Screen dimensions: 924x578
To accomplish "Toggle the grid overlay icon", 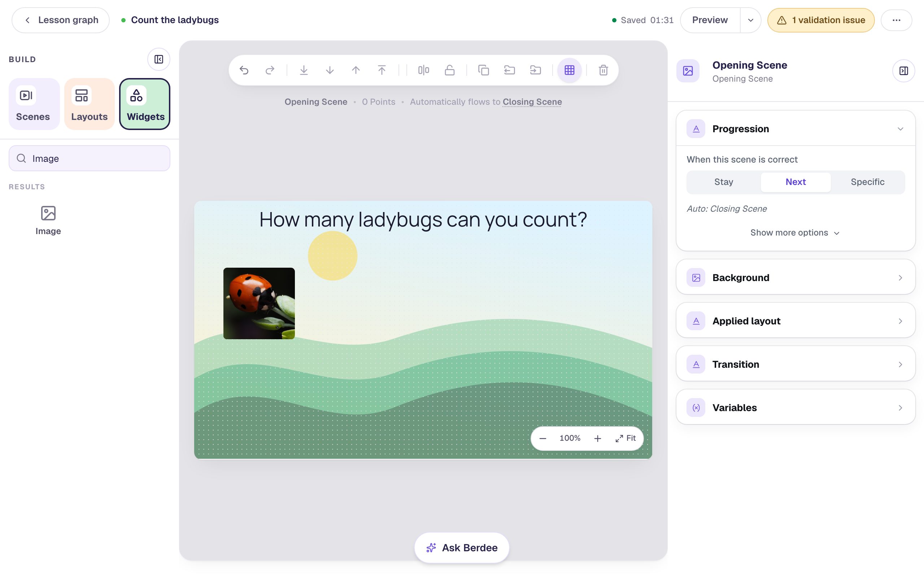I will [x=569, y=70].
